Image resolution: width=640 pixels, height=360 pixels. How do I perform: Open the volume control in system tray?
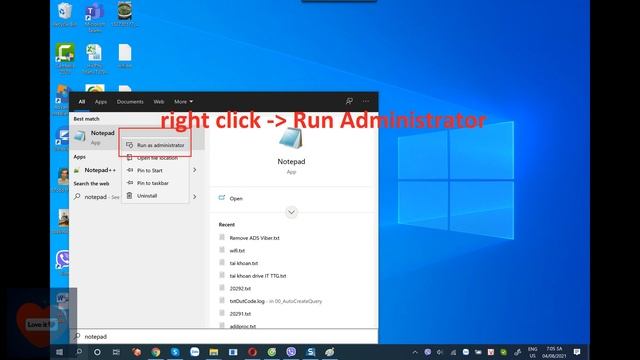click(x=440, y=352)
